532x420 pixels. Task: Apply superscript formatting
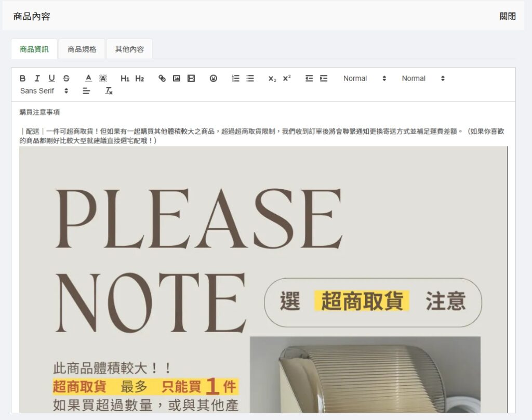(287, 78)
